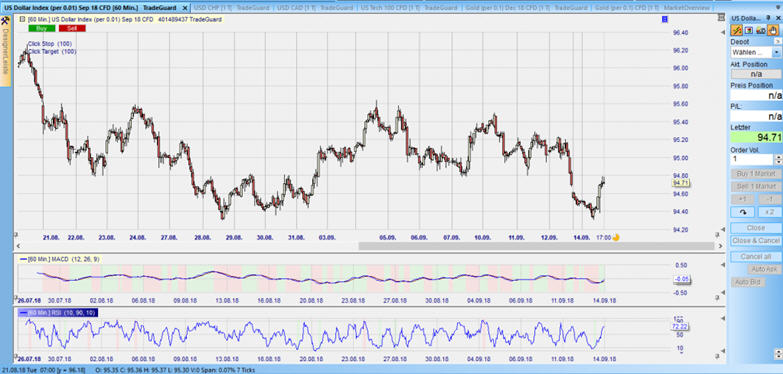Select the third order bar icon
The image size is (783, 374).
(761, 30)
